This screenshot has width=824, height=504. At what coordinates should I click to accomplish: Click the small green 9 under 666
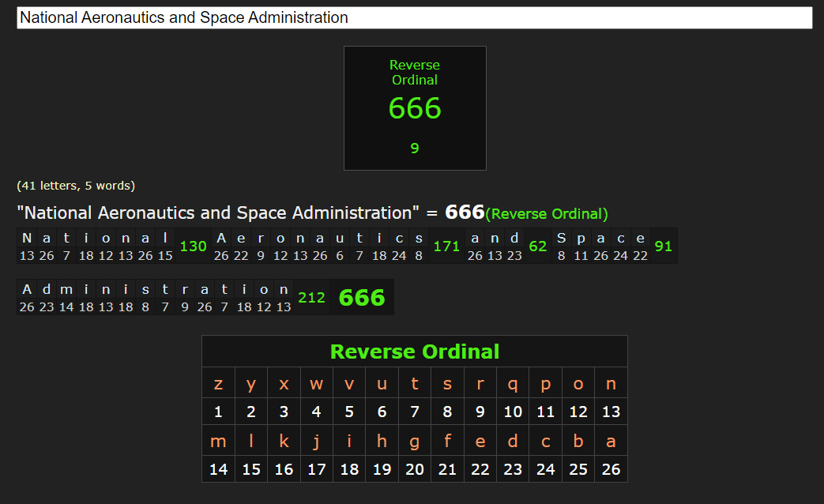[415, 149]
